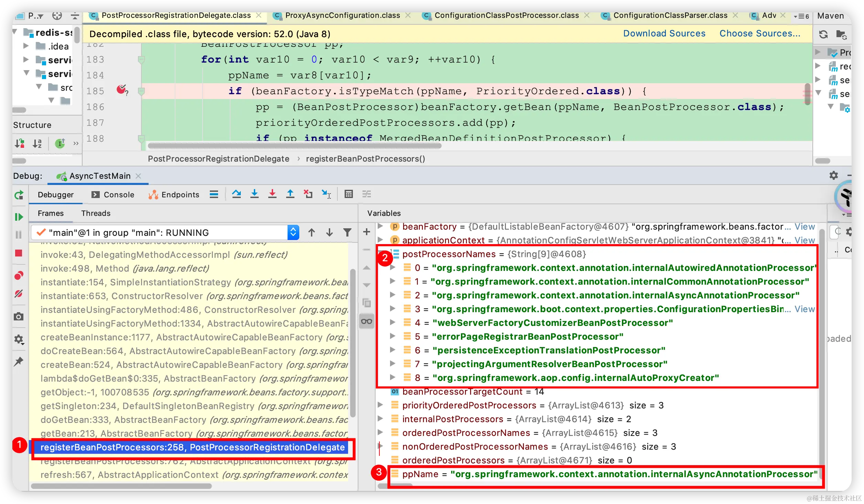Screen dimensions: 864x504
Task: Click editor horizontal scrollbar thumb
Action: coord(294,146)
